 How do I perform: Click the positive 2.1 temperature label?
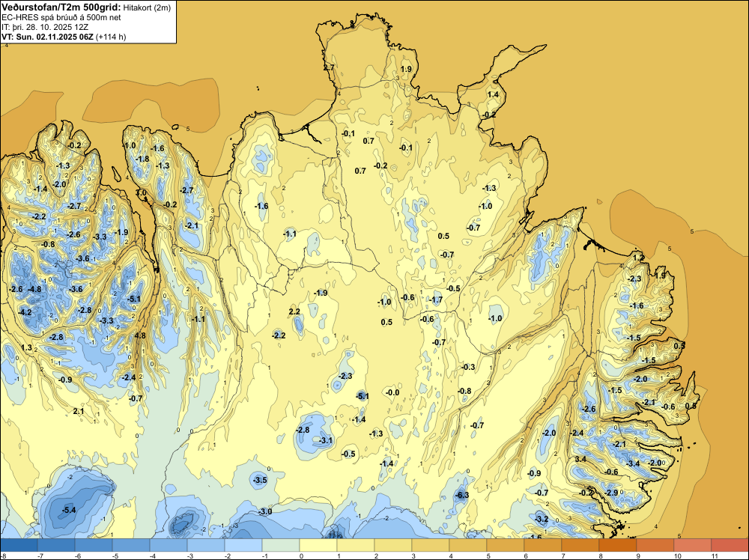(x=79, y=411)
